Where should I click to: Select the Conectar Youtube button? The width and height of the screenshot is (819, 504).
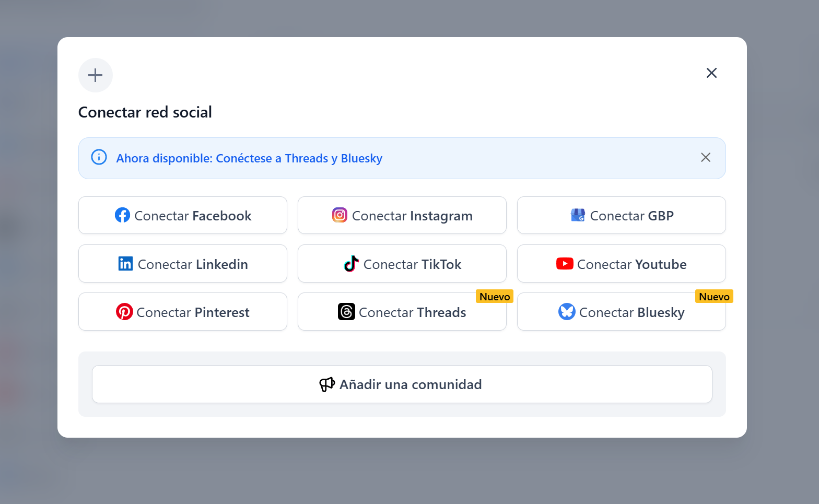click(622, 264)
